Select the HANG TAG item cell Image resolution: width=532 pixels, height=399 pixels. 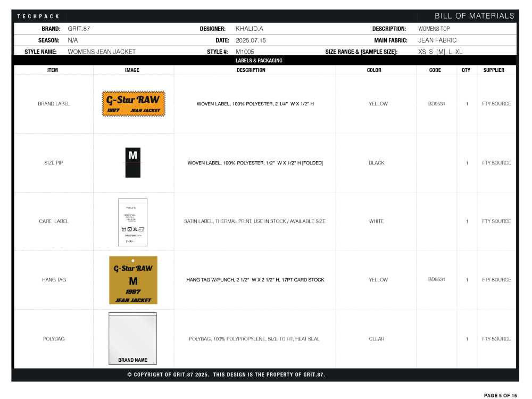pos(54,280)
